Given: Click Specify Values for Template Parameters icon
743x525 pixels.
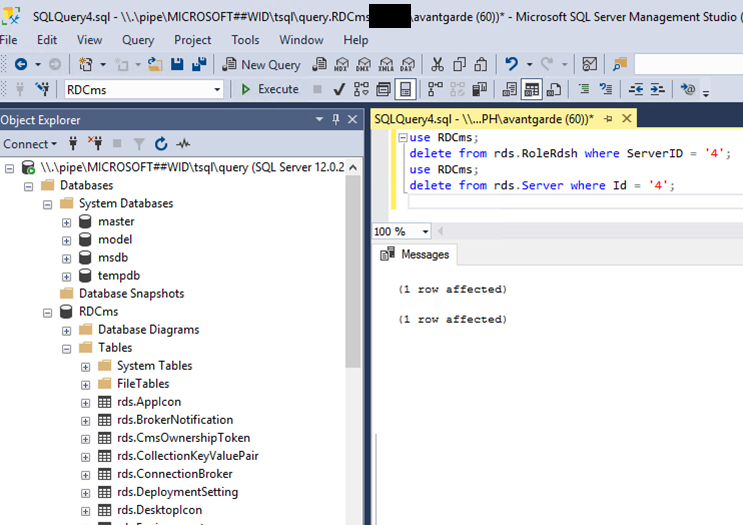Looking at the screenshot, I should click(x=688, y=89).
